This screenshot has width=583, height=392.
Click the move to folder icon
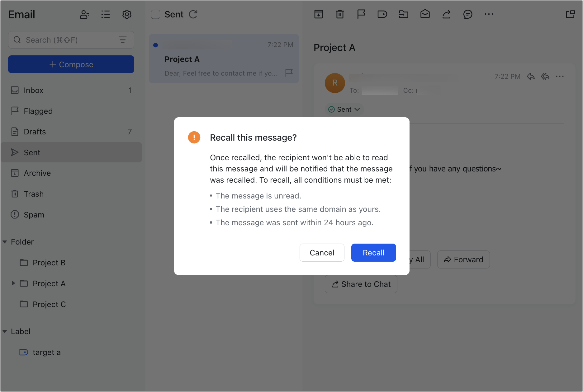[404, 14]
